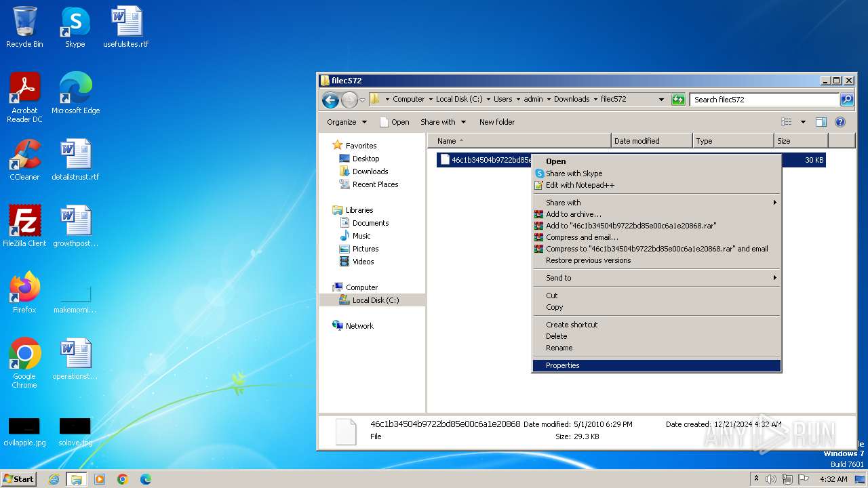Click the volume speaker tray icon
868x488 pixels.
tap(771, 479)
